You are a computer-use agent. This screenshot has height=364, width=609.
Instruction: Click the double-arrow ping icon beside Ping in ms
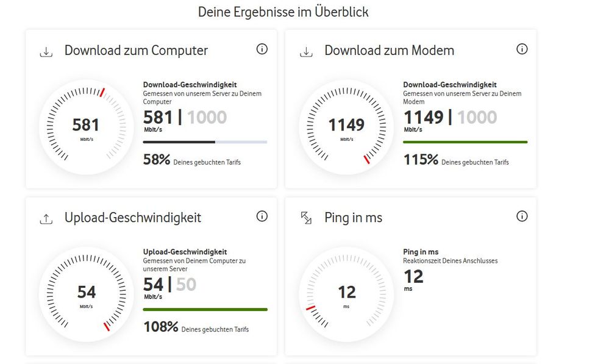[x=305, y=218]
